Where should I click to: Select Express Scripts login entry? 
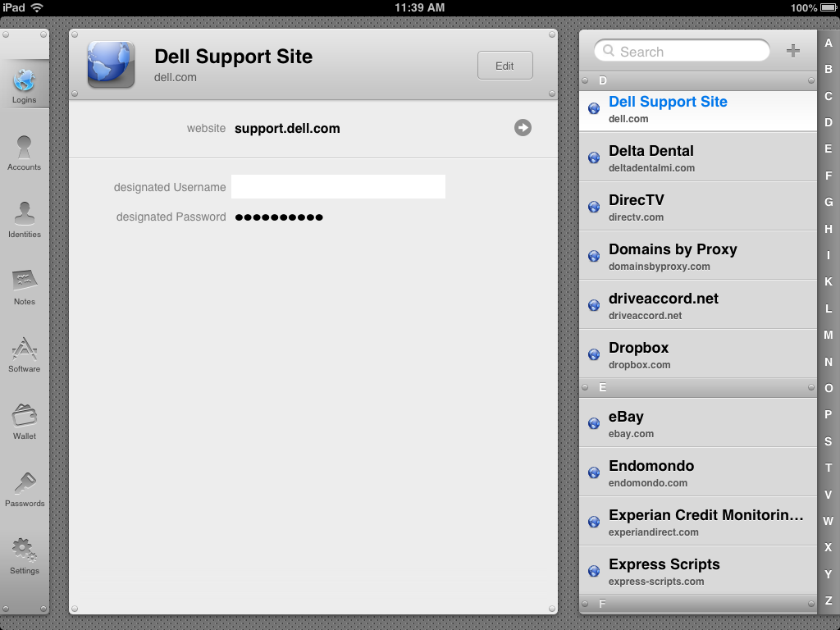coord(697,571)
